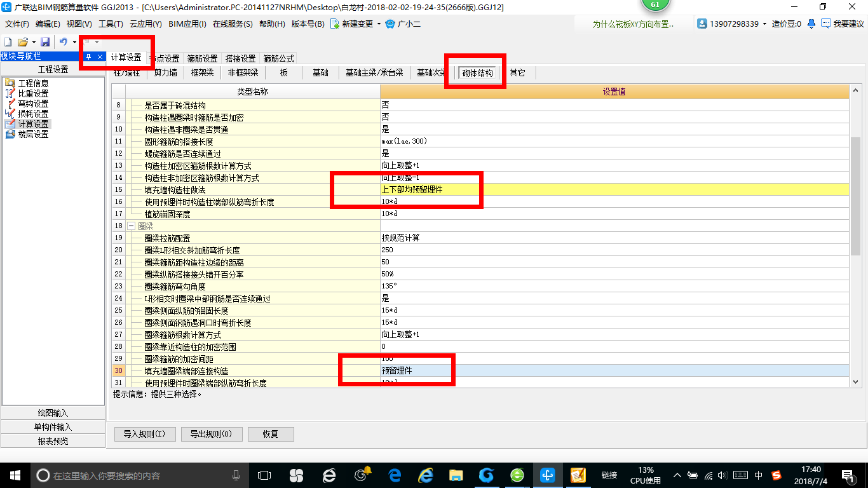Switch to 箍筋公式 tab

(278, 58)
